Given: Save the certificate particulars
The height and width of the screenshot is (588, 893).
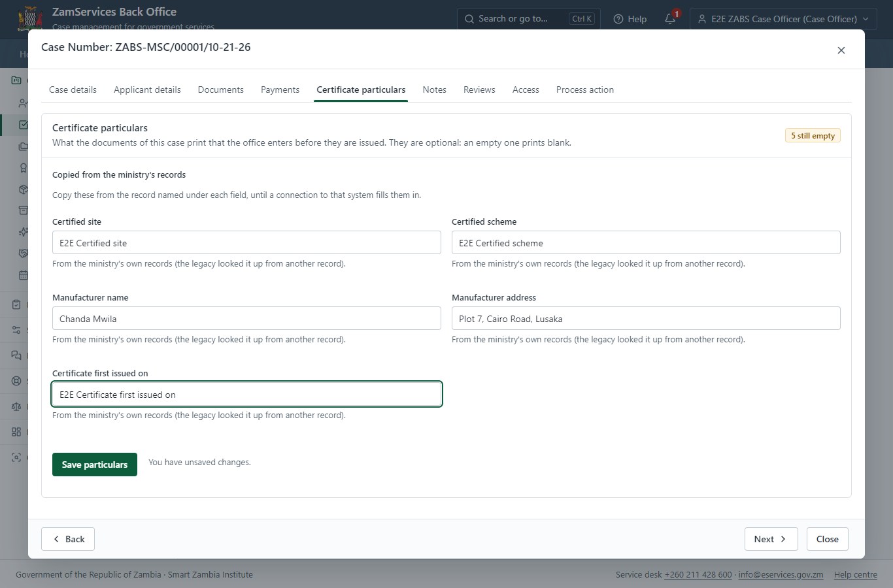Looking at the screenshot, I should click(95, 465).
